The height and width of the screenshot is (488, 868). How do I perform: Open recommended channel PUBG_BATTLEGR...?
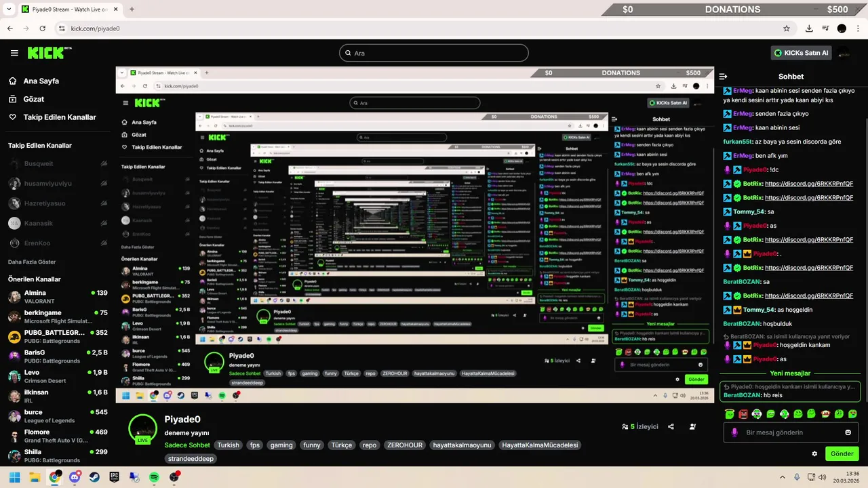pyautogui.click(x=58, y=336)
